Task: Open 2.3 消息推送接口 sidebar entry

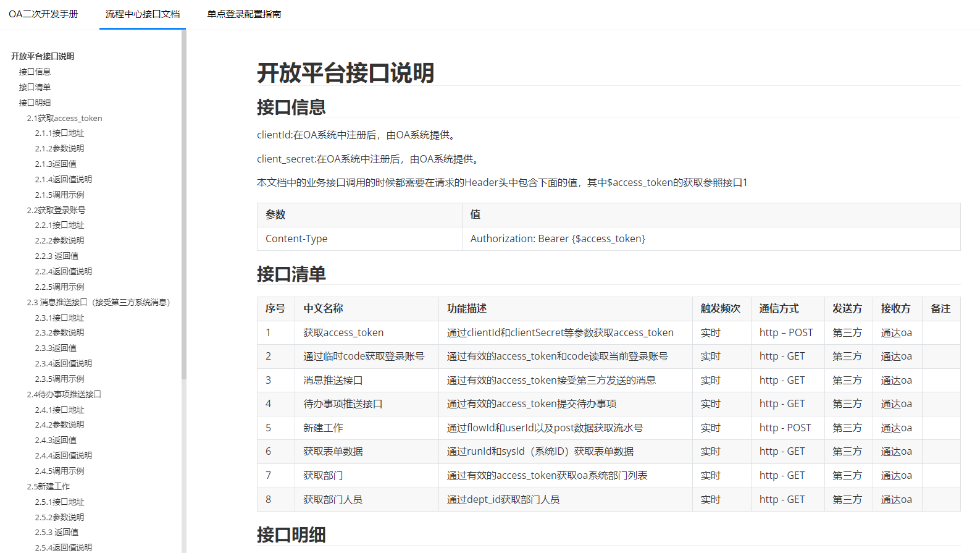Action: [x=98, y=302]
